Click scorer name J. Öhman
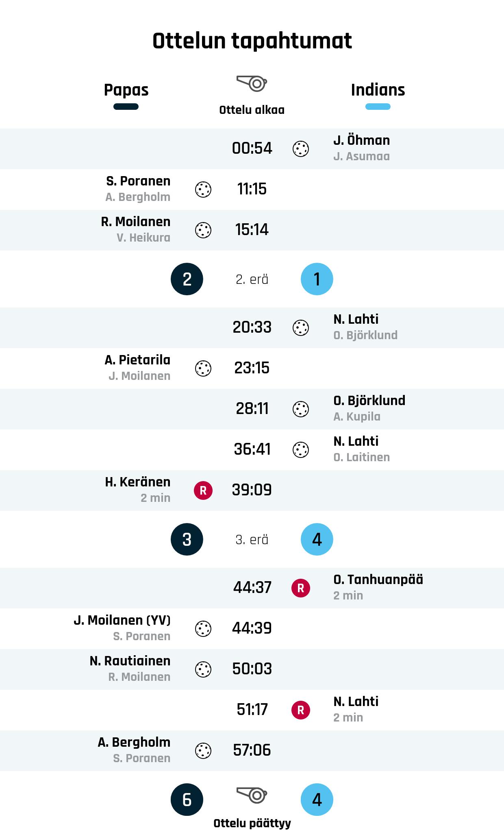The height and width of the screenshot is (837, 504). tap(361, 140)
